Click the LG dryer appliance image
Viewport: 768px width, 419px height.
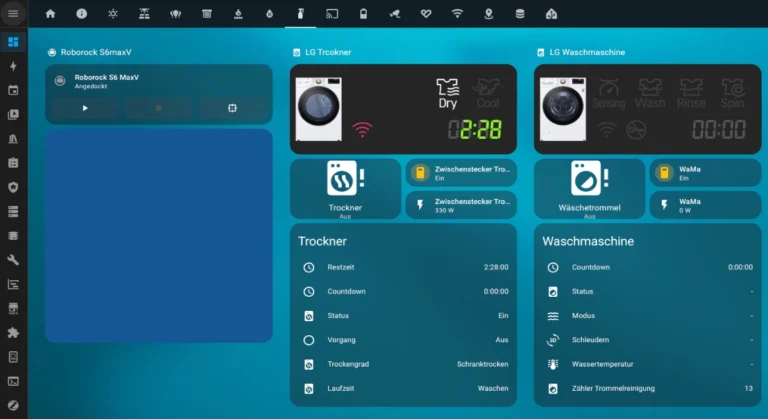click(x=319, y=109)
